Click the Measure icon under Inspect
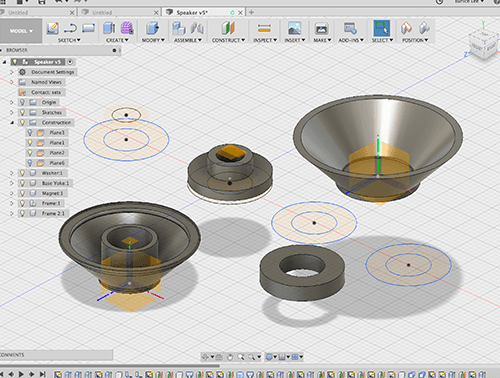 click(x=264, y=29)
